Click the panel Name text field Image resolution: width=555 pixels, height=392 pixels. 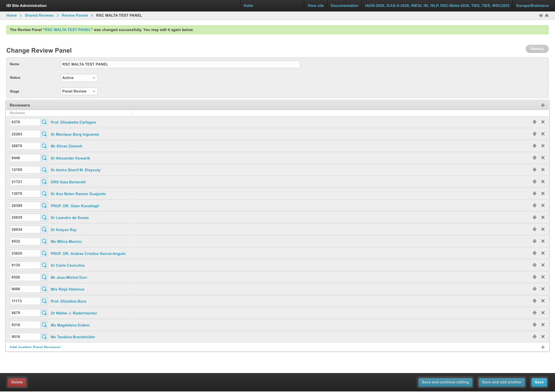pos(180,64)
